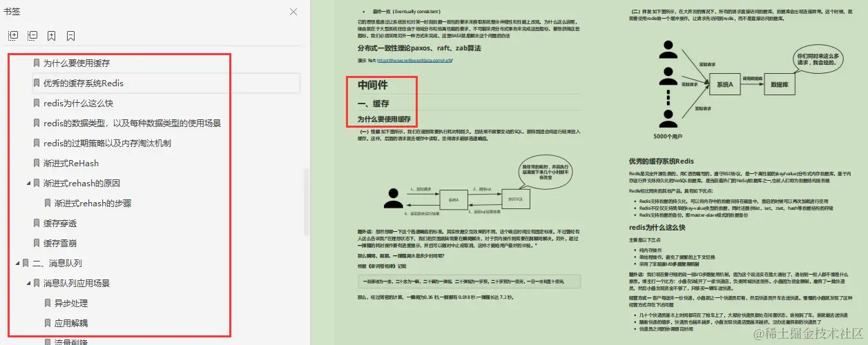Viewport: 868px width, 345px height.
Task: Select bookmark 渐进式ReHash
Action: 71,163
